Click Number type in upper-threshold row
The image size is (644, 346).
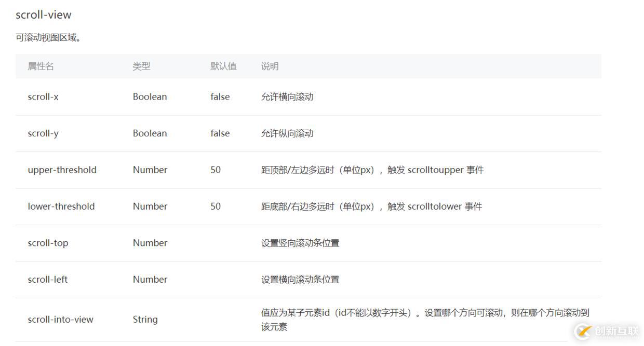pyautogui.click(x=150, y=170)
